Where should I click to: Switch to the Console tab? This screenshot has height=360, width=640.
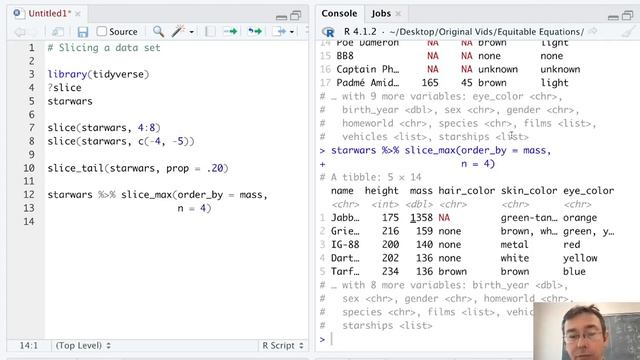pos(339,13)
